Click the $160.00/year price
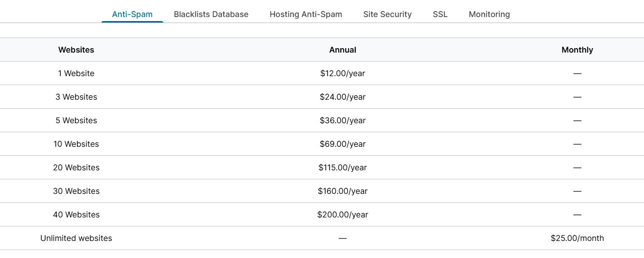 pos(343,191)
